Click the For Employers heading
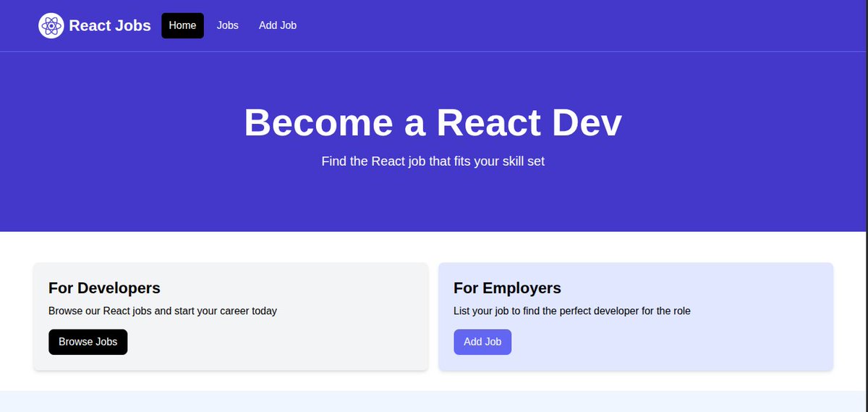This screenshot has width=868, height=412. (507, 287)
